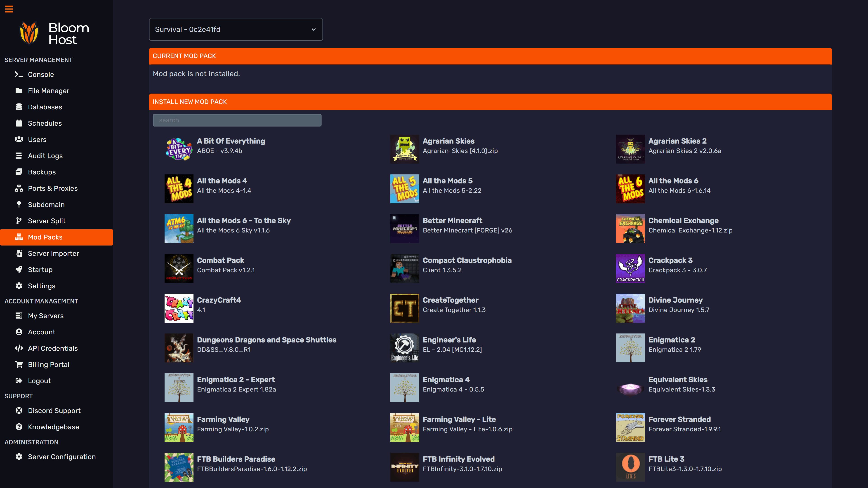Click the API Credentials code icon
The image size is (868, 488).
coord(19,348)
